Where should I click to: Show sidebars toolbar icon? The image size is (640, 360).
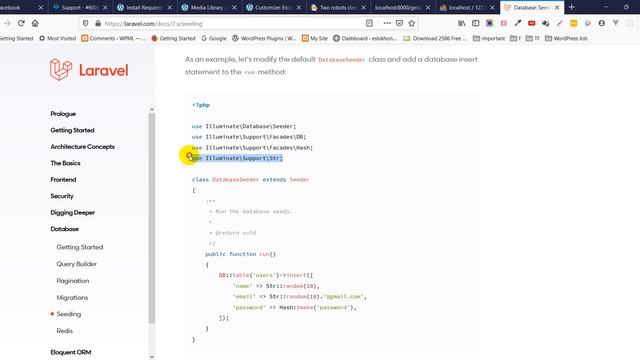(x=476, y=23)
